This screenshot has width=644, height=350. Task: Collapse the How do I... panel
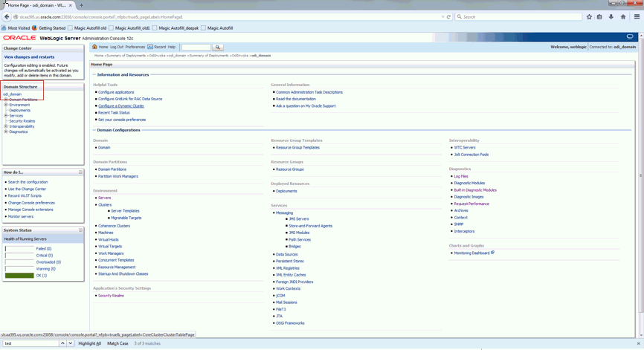80,172
